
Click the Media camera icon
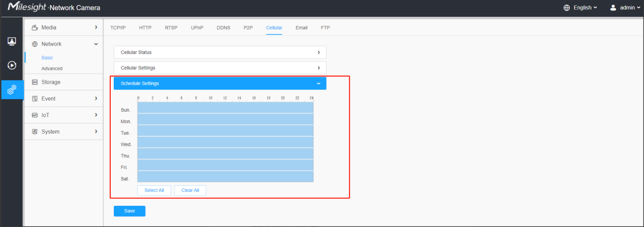[35, 27]
